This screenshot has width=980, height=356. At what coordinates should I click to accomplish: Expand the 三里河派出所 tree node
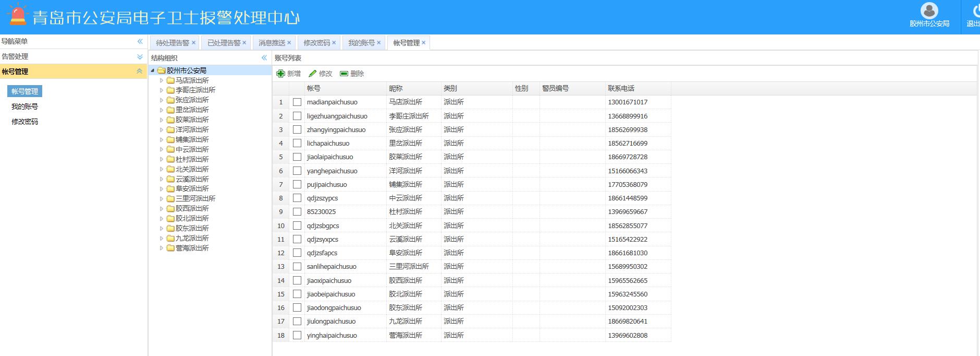(162, 199)
